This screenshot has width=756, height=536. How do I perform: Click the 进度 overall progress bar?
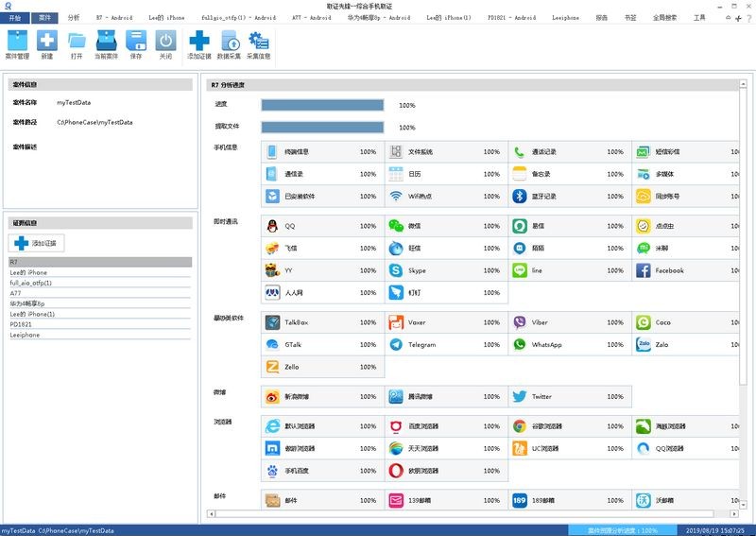coord(322,105)
